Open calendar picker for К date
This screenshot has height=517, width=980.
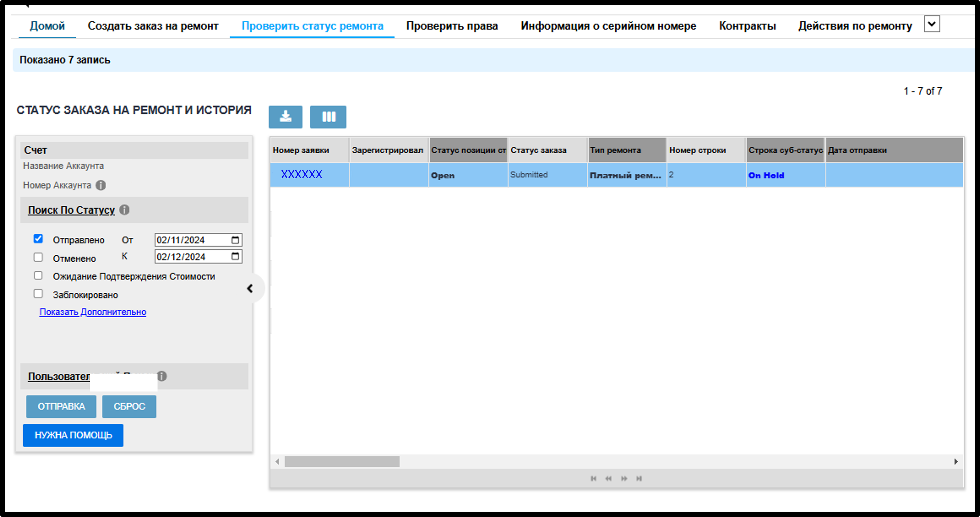(x=235, y=257)
